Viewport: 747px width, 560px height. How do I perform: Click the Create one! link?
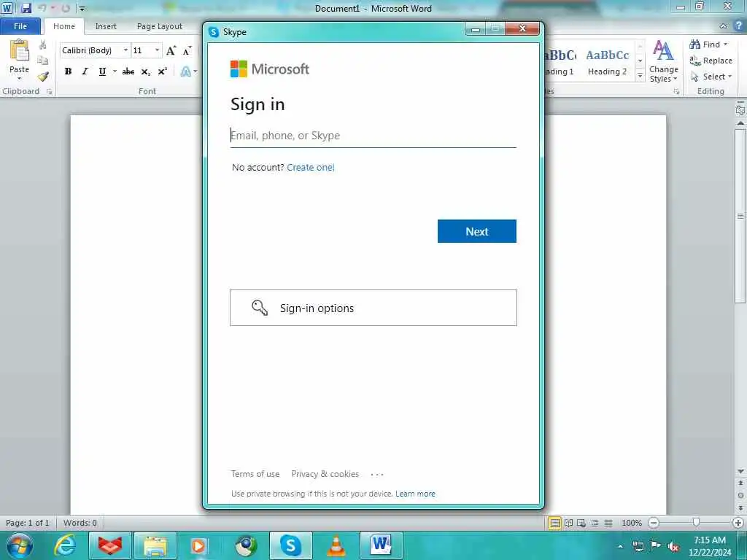pyautogui.click(x=311, y=167)
